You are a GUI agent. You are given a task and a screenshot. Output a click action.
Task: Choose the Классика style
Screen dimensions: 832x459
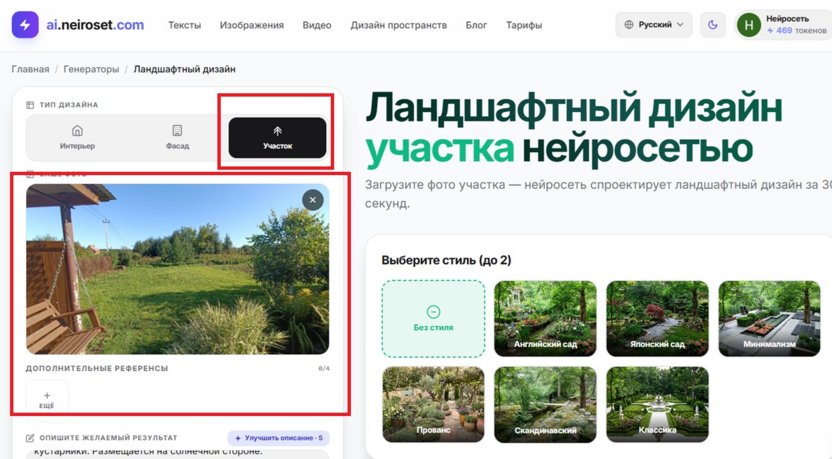pos(657,404)
